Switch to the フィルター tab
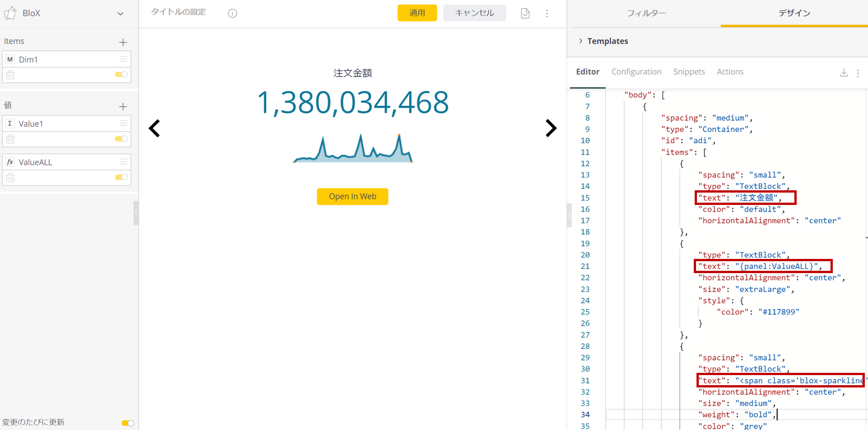868x430 pixels. pyautogui.click(x=646, y=13)
